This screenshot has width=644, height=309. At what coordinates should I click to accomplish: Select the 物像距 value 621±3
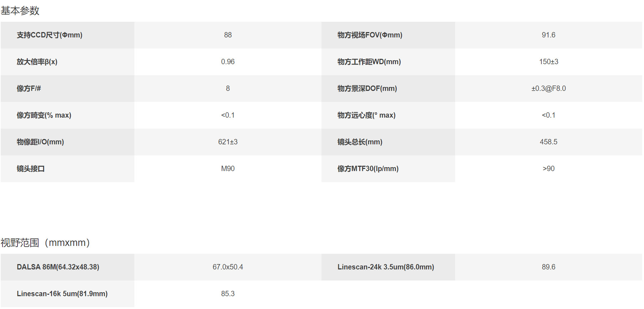tap(228, 142)
